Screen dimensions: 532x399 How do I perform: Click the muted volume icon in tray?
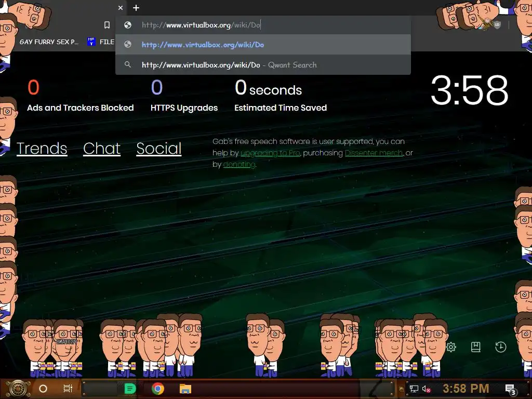point(426,389)
